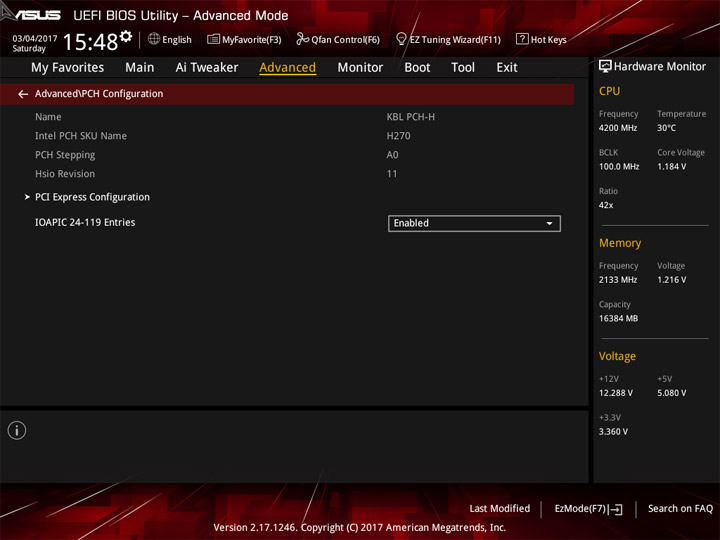Click the Hsio Revision value 11
Image resolution: width=720 pixels, height=540 pixels.
392,174
